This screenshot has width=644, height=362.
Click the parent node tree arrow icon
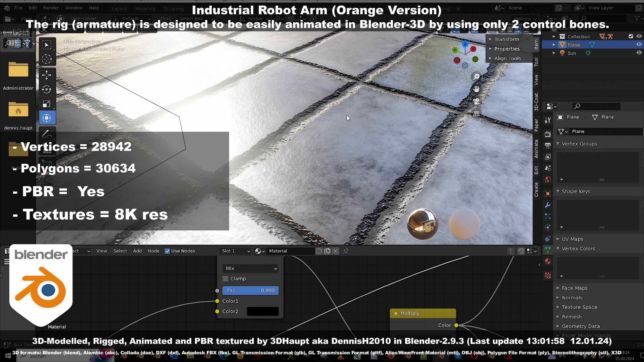click(x=511, y=251)
